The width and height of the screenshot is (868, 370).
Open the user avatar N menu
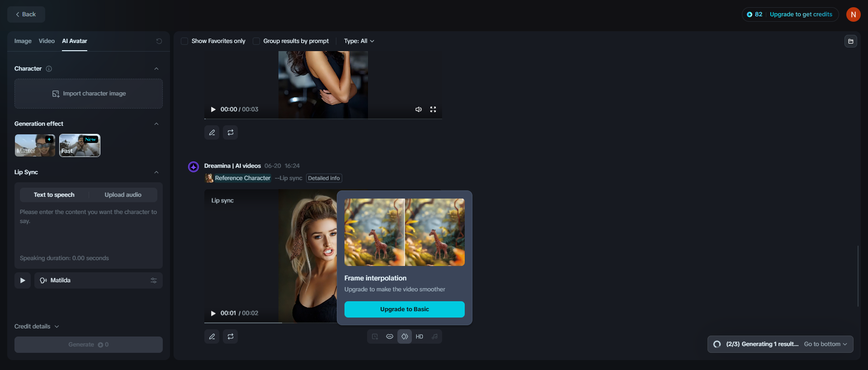853,14
